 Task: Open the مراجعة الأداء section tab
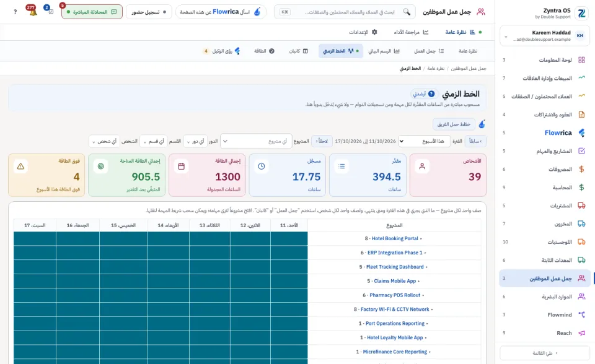[411, 32]
